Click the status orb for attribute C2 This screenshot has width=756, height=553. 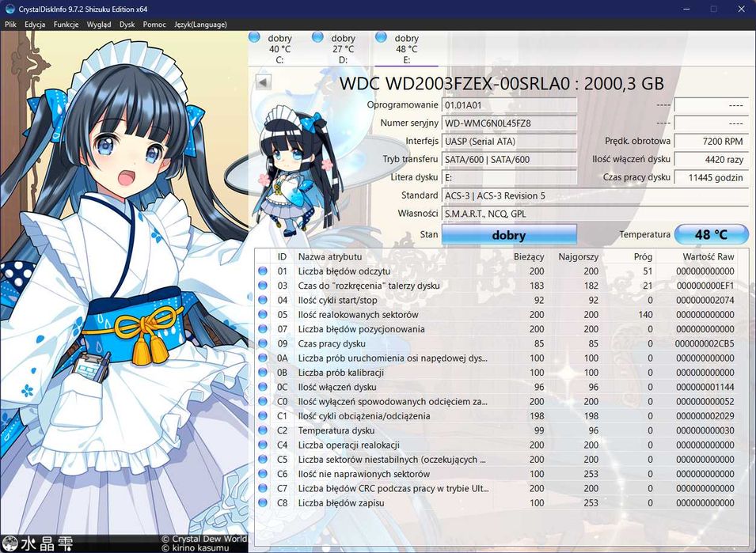coord(263,430)
